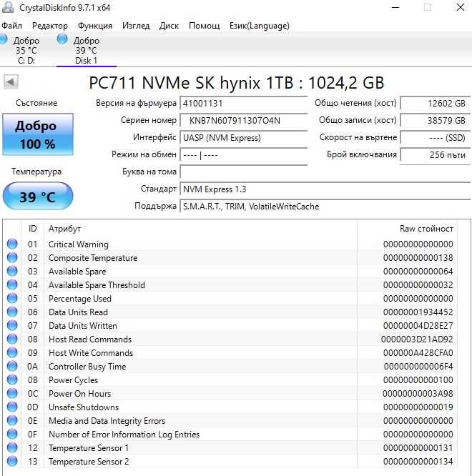This screenshot has width=472, height=476.
Task: Open the Функция menu
Action: click(95, 26)
